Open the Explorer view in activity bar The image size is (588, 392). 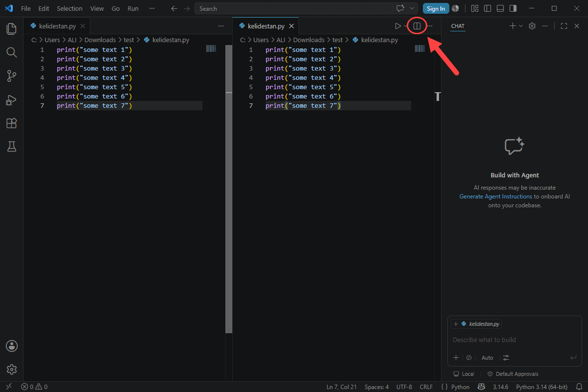click(x=12, y=29)
